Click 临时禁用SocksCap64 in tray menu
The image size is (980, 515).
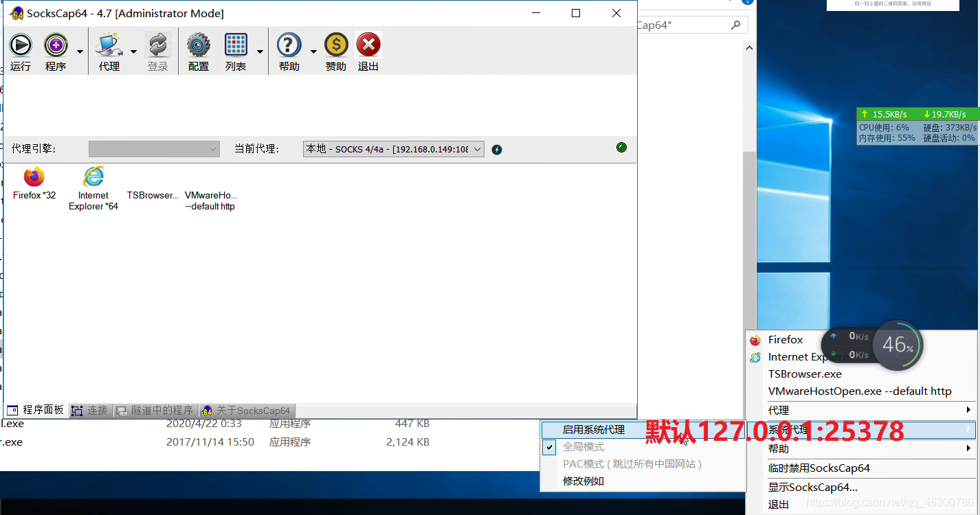(x=818, y=468)
